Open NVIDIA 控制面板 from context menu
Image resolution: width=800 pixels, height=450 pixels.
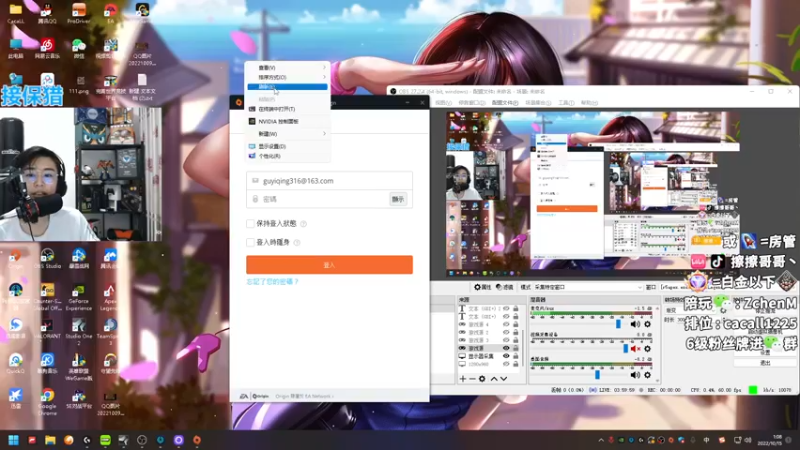point(287,121)
